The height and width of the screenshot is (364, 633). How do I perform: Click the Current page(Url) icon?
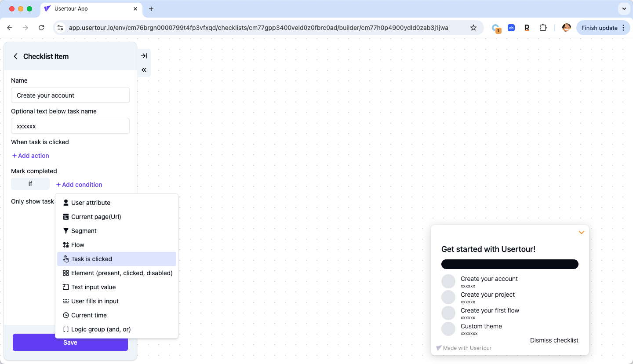tap(66, 217)
